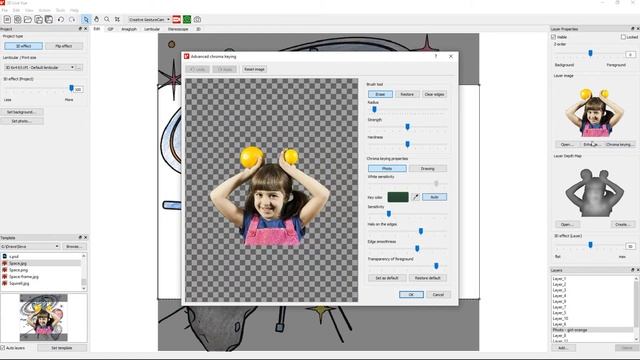Select the Photo - girl-orange layer
Image resolution: width=640 pixels, height=360 pixels.
click(592, 330)
